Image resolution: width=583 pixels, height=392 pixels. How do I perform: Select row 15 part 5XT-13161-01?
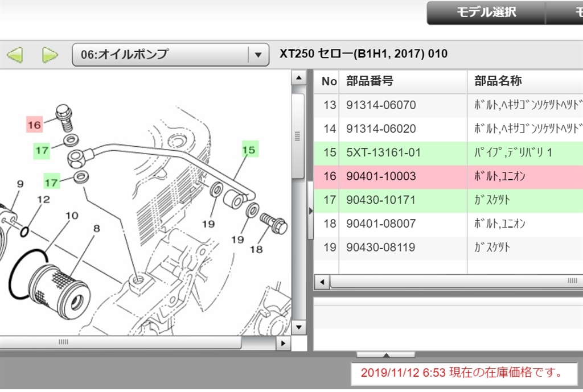click(449, 152)
